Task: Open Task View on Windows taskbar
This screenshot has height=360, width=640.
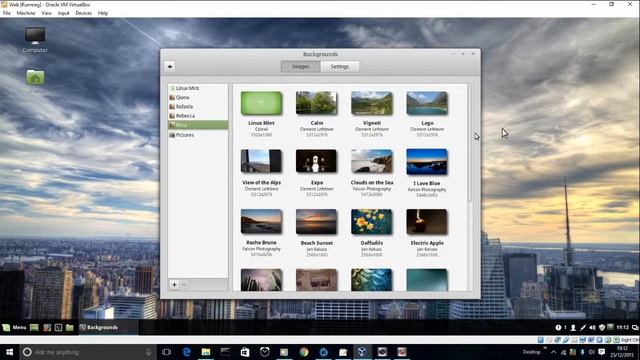Action: 166,352
